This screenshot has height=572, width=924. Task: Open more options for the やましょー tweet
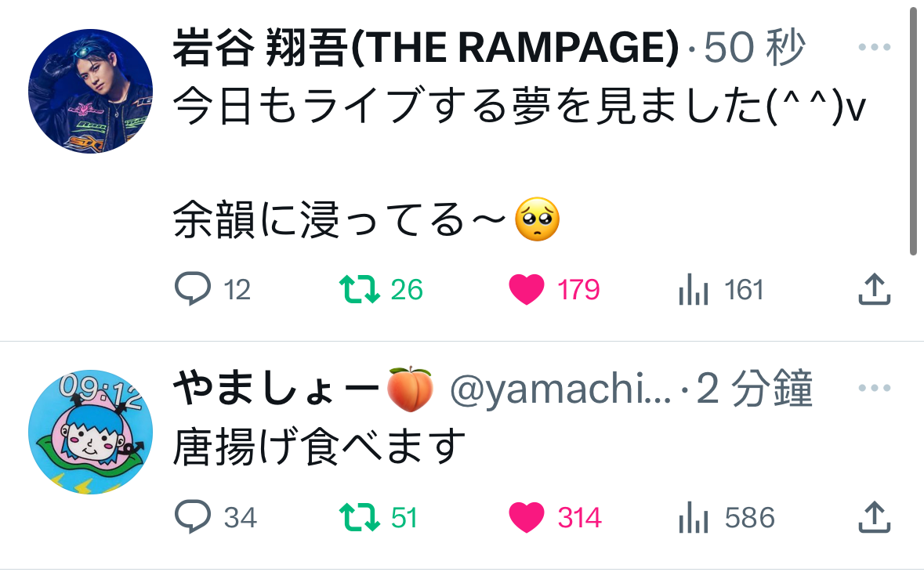pyautogui.click(x=875, y=388)
